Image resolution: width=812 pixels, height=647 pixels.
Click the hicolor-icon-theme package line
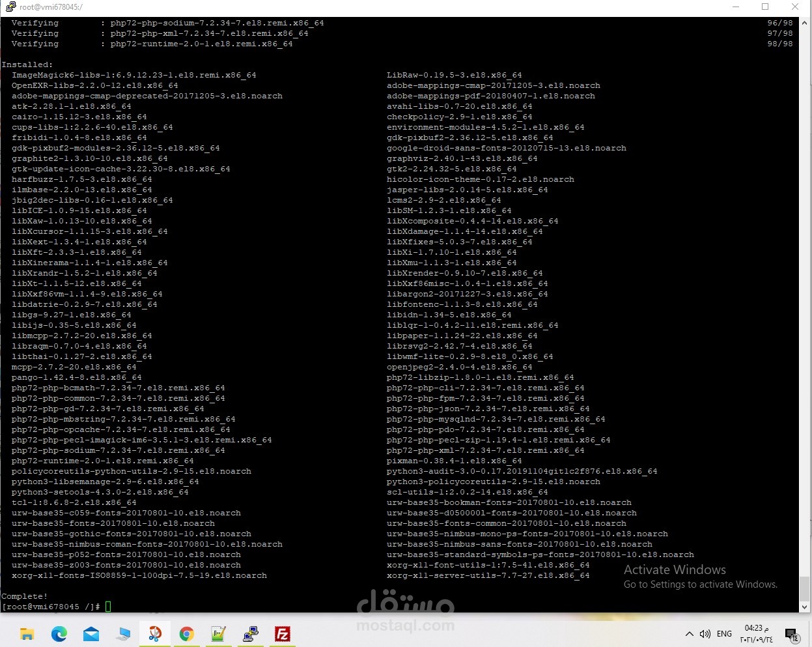[481, 179]
